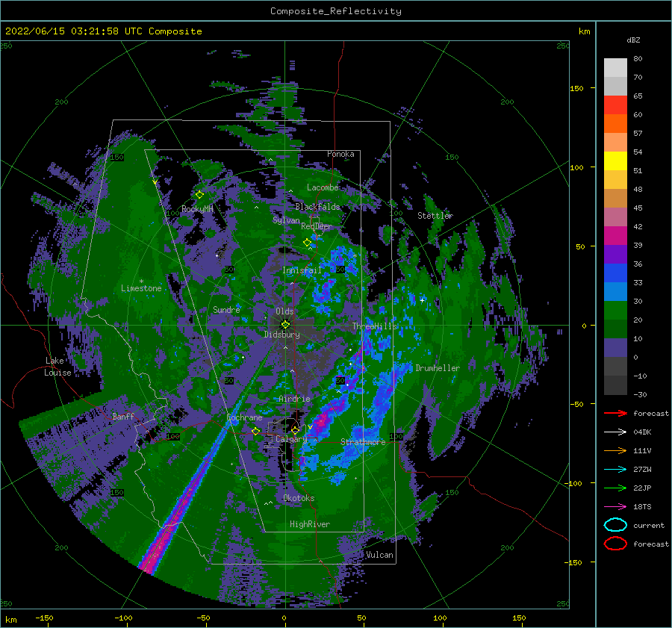Screen dimensions: 672x628
Task: Click the Innisfail town label
Action: pos(302,270)
